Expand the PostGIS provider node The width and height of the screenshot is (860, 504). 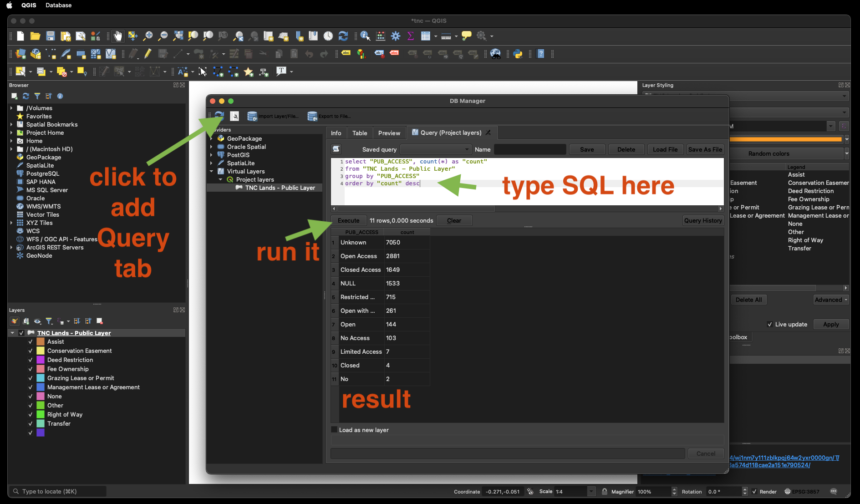(211, 155)
